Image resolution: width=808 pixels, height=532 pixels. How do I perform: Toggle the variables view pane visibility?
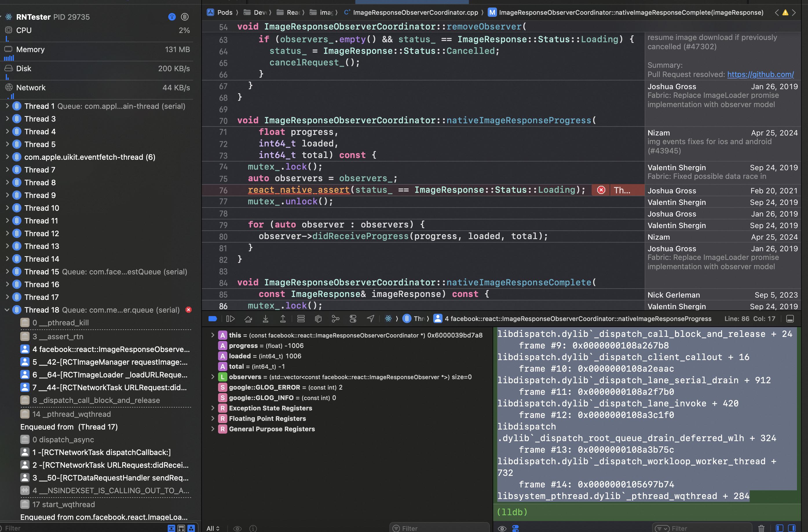tap(780, 528)
